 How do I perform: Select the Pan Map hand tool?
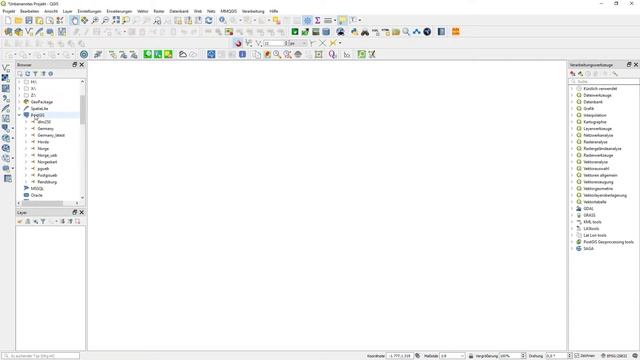tap(74, 20)
